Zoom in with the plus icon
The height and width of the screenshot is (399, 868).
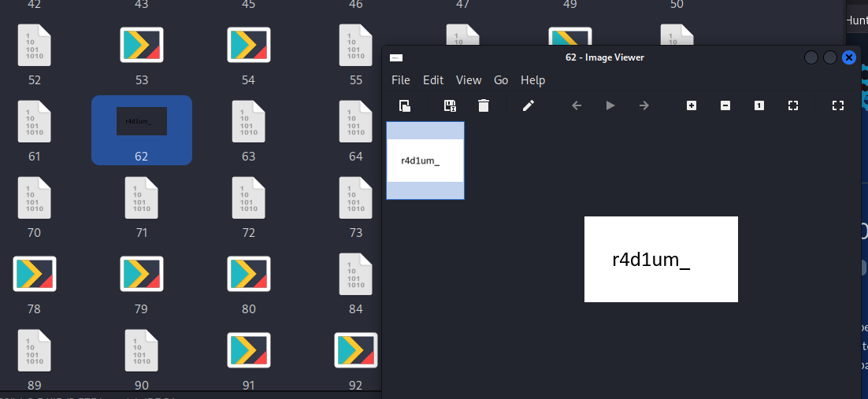coord(692,105)
